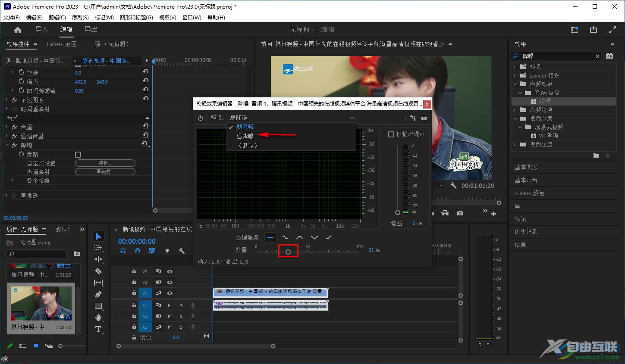
Task: Open the File menu
Action: coord(12,18)
